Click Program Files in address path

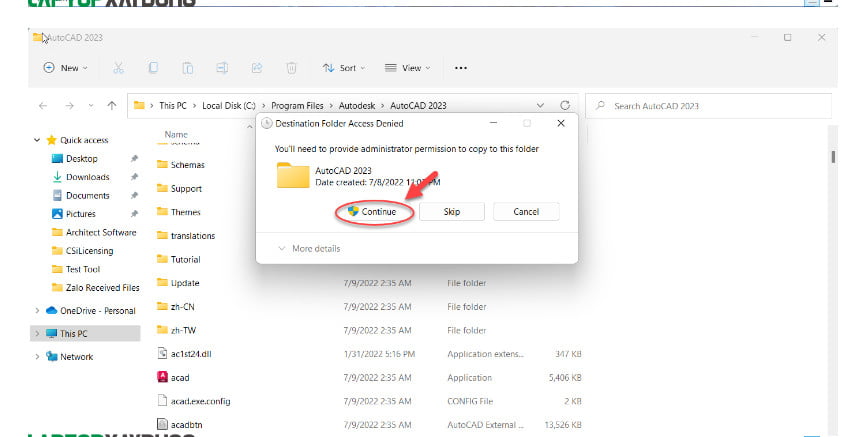[x=297, y=106]
